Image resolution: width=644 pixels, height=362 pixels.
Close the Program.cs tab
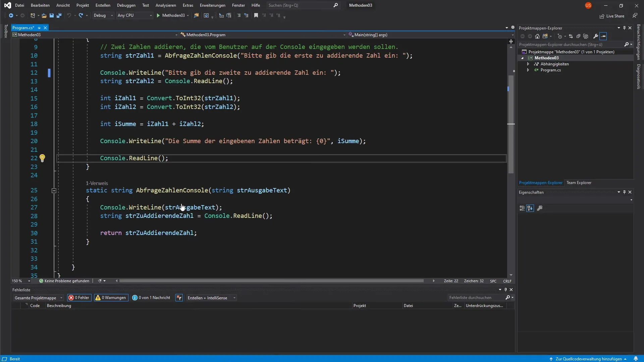(x=45, y=28)
